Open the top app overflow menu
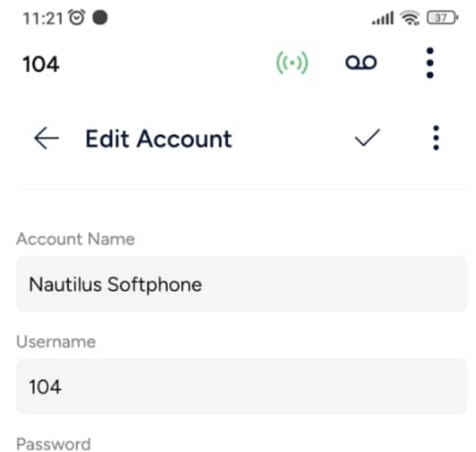Screen dimensions: 476x452 (430, 63)
